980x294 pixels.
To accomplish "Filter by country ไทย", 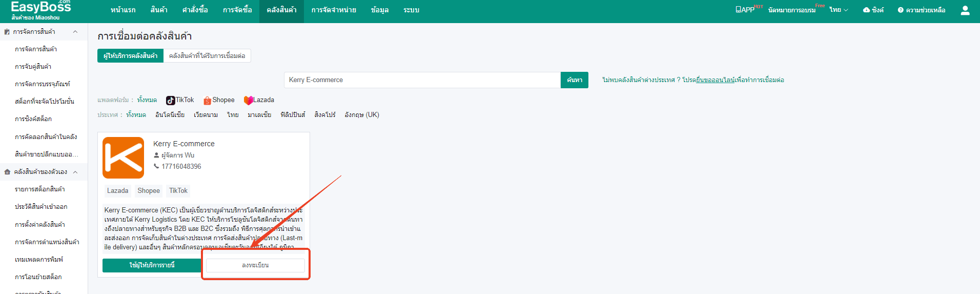I will [x=233, y=115].
